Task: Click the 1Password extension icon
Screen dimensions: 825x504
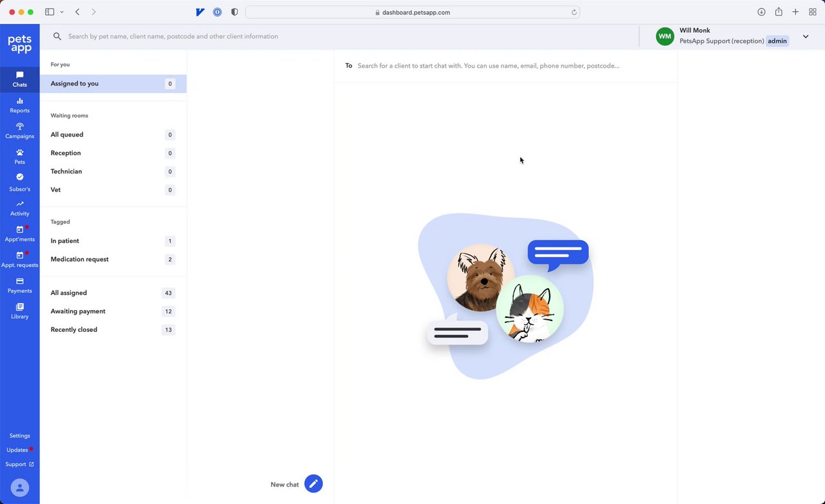Action: (218, 12)
